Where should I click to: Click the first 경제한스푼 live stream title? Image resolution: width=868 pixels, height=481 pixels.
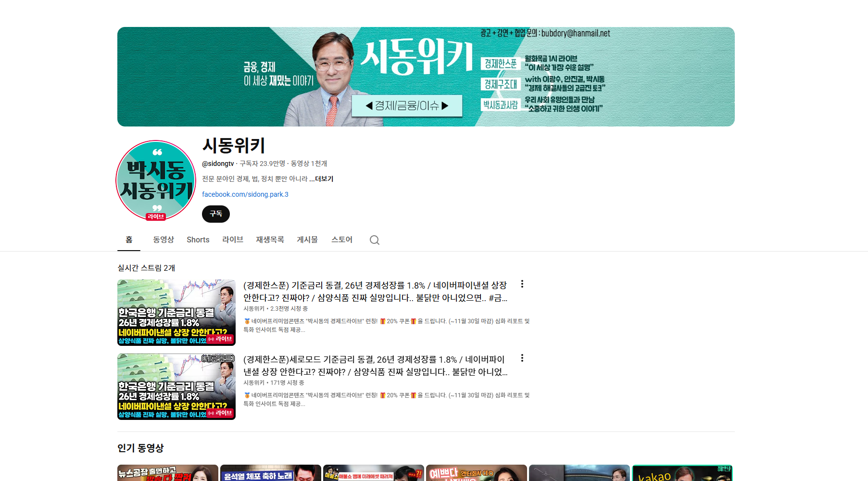click(x=375, y=291)
